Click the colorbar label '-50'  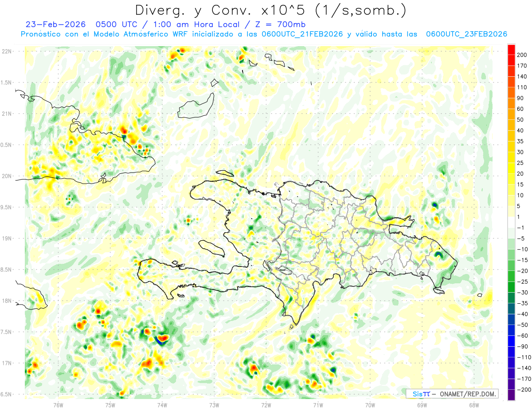coord(523,325)
